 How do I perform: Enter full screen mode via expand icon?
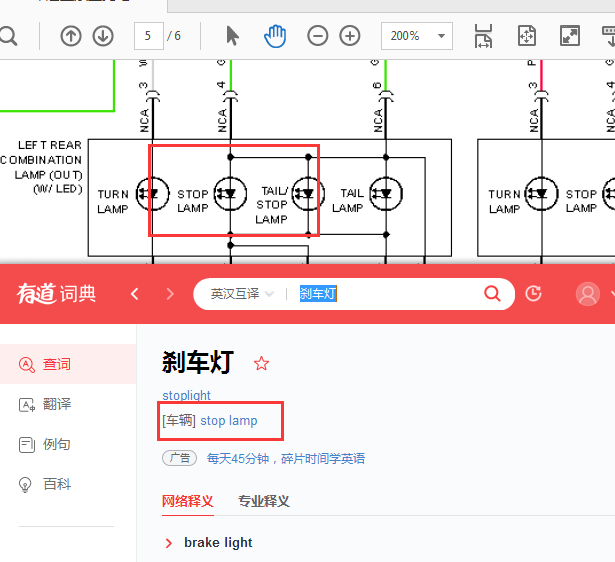coord(570,36)
